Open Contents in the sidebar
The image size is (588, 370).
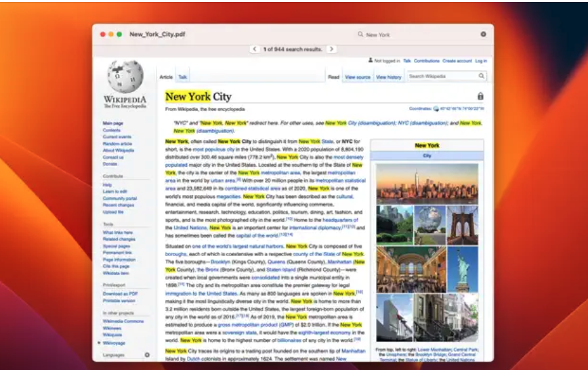coord(112,130)
